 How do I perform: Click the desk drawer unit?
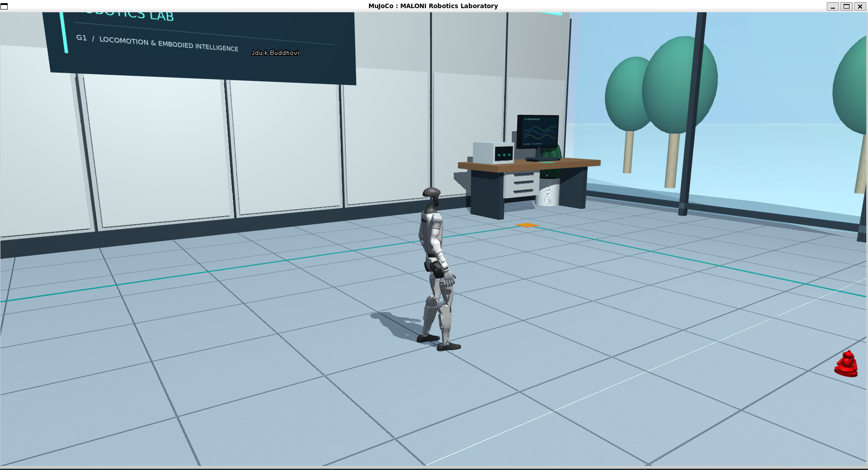(x=522, y=185)
